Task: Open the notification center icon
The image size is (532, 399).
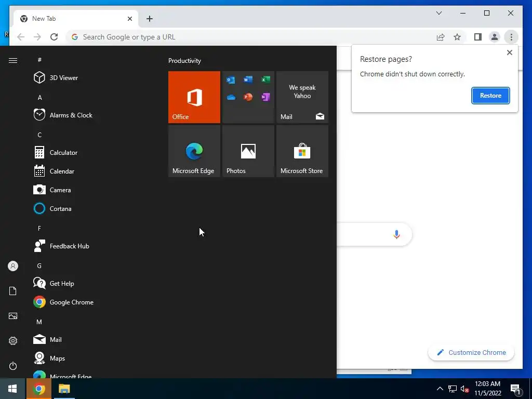Action: pyautogui.click(x=515, y=389)
